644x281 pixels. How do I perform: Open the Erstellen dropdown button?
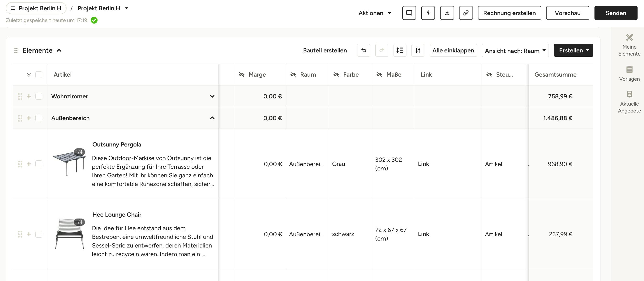(573, 50)
